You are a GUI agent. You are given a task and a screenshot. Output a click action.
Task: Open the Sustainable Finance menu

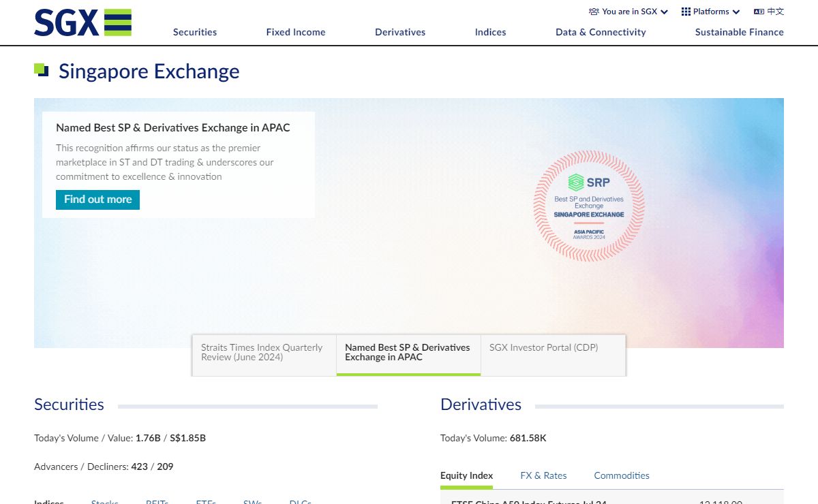(739, 32)
